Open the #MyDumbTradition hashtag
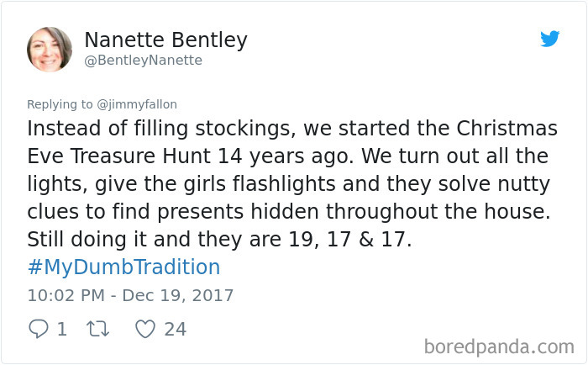The height and width of the screenshot is (365, 588). pos(123,267)
